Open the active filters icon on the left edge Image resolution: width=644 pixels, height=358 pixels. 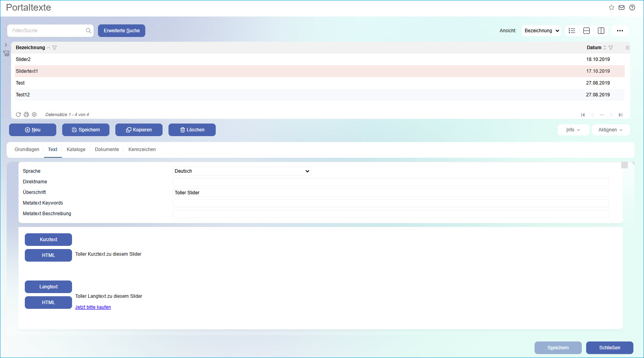click(x=6, y=54)
